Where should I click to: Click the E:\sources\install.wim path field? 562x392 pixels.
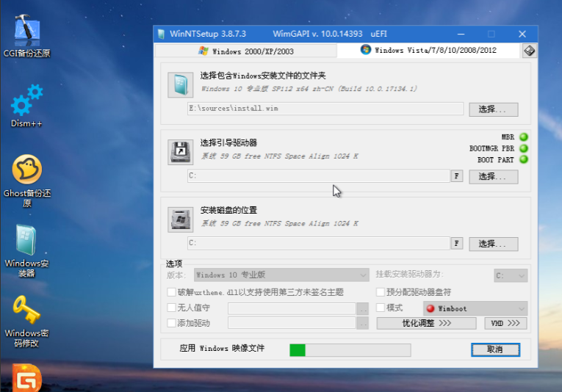pos(325,109)
